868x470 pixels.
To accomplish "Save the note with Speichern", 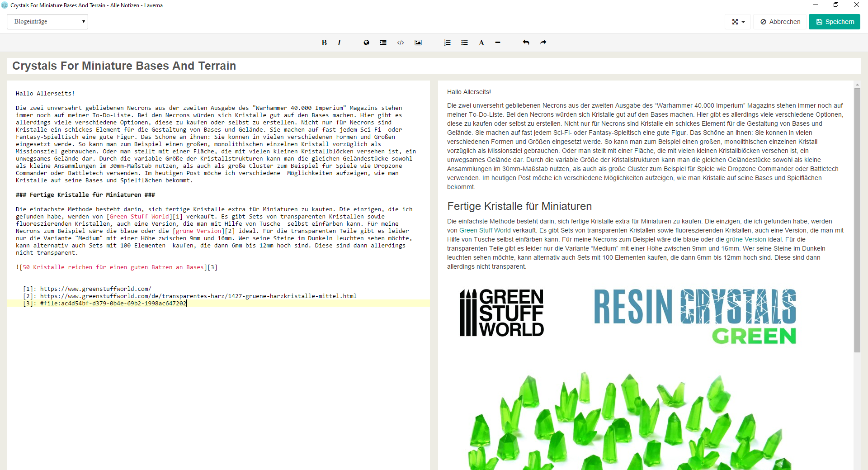I will pyautogui.click(x=835, y=22).
